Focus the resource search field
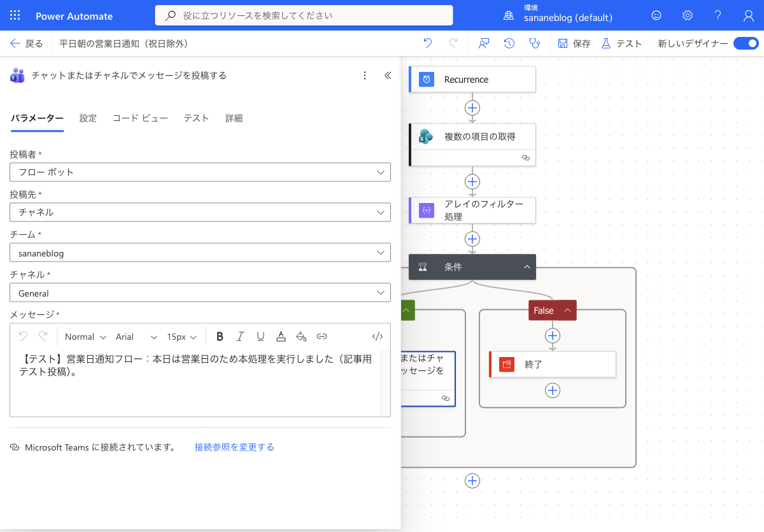 [x=304, y=15]
